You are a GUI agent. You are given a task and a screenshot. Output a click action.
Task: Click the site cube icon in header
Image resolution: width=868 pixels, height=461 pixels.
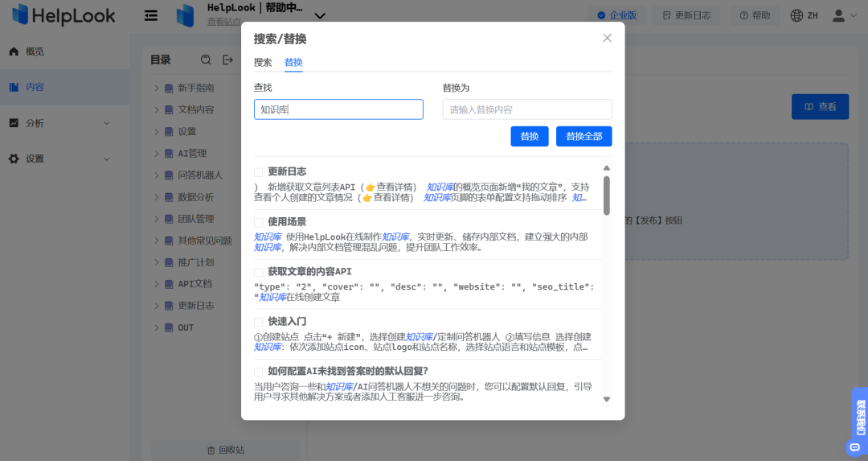point(186,15)
